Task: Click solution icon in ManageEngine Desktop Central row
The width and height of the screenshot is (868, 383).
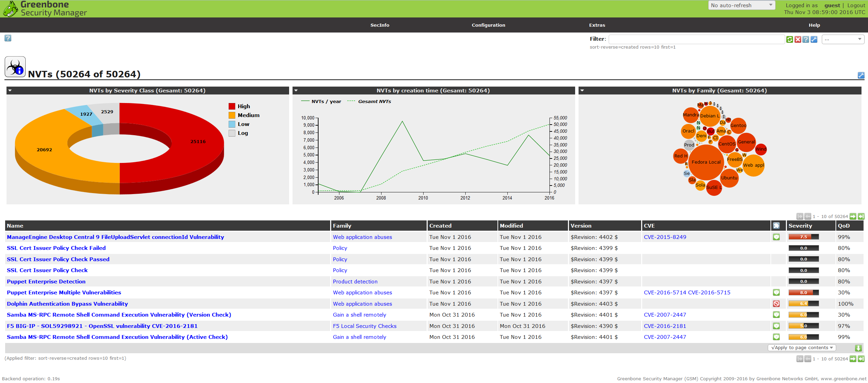Action: pos(776,237)
